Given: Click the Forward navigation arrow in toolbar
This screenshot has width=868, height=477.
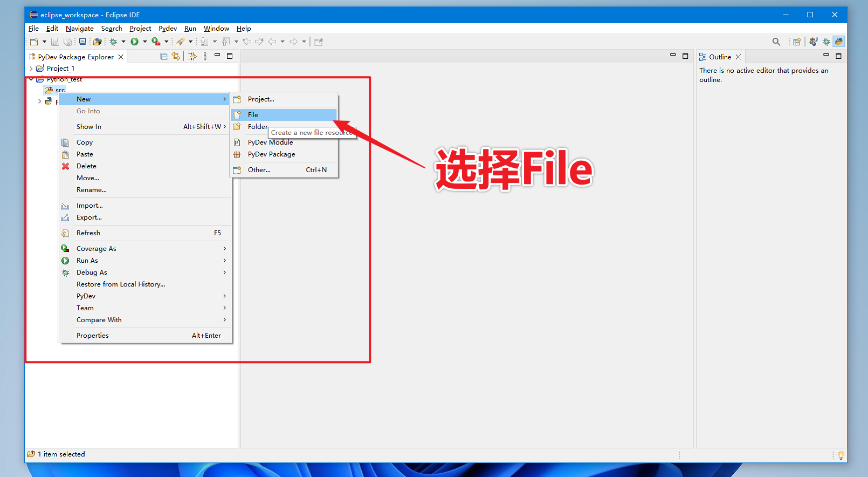Looking at the screenshot, I should 293,42.
